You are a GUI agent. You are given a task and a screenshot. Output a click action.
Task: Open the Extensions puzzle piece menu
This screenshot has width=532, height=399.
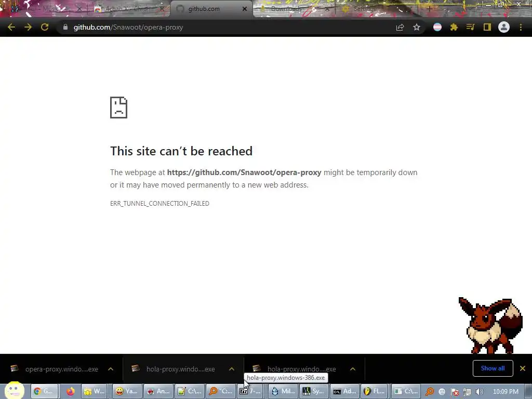(x=454, y=27)
